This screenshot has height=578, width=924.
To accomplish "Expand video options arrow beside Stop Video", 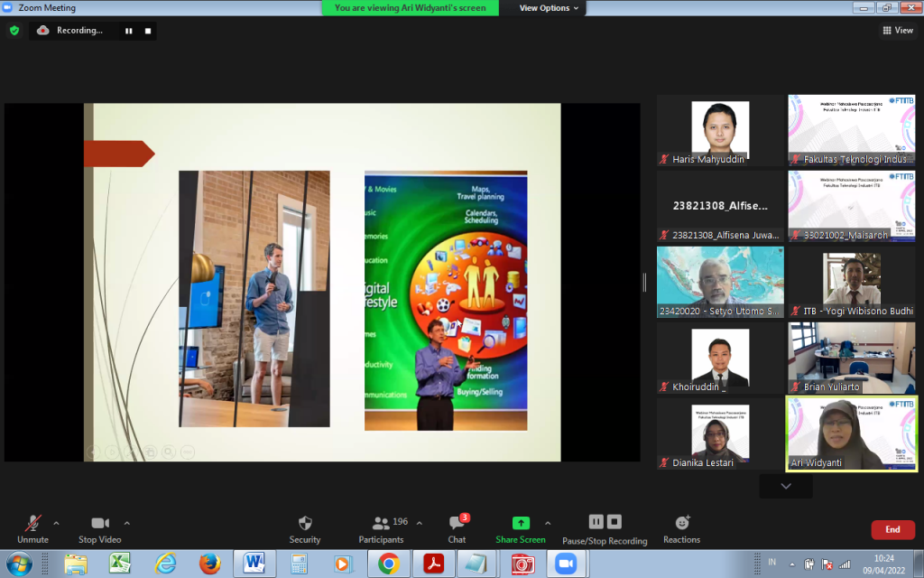I will [x=126, y=523].
